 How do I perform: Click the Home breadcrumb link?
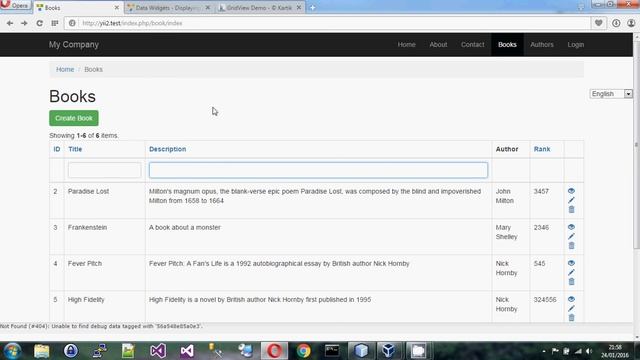[x=65, y=69]
